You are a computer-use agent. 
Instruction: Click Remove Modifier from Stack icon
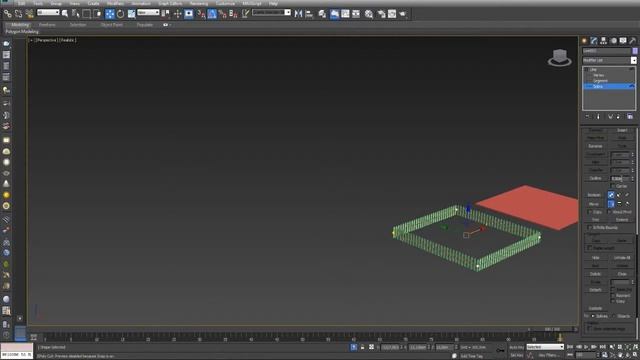tap(618, 117)
